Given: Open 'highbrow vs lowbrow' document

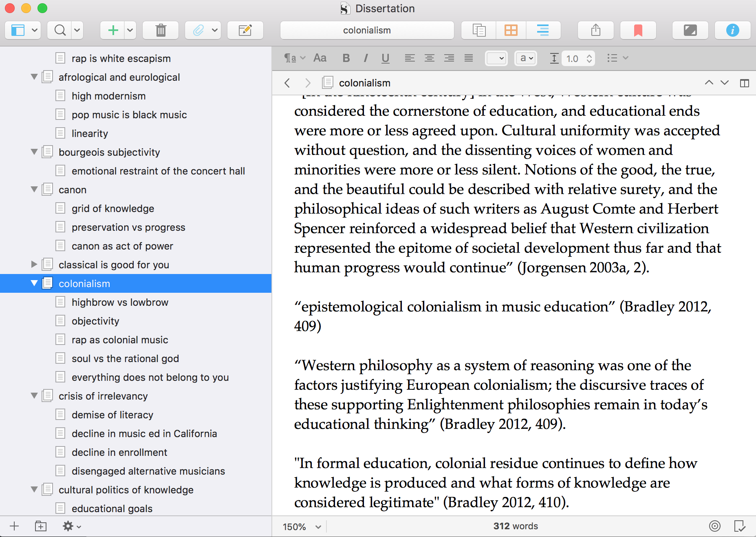Looking at the screenshot, I should [136, 302].
